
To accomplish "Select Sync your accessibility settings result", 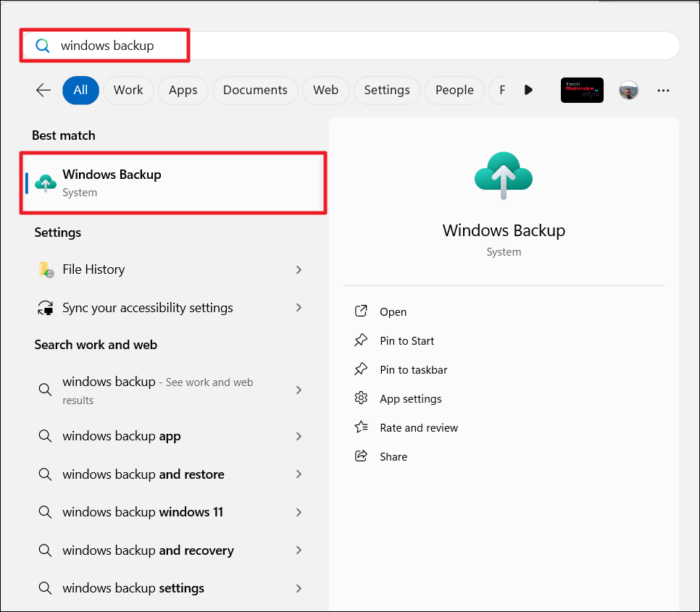I will click(147, 308).
